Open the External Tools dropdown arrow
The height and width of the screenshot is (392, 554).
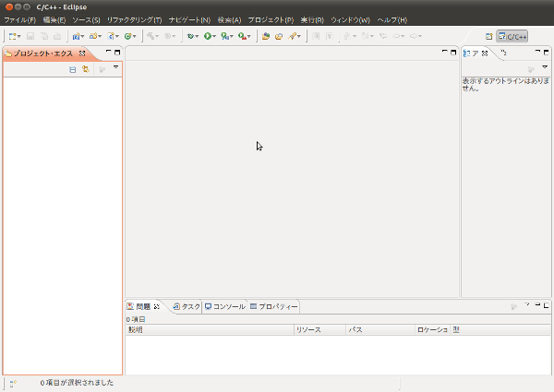(x=248, y=36)
